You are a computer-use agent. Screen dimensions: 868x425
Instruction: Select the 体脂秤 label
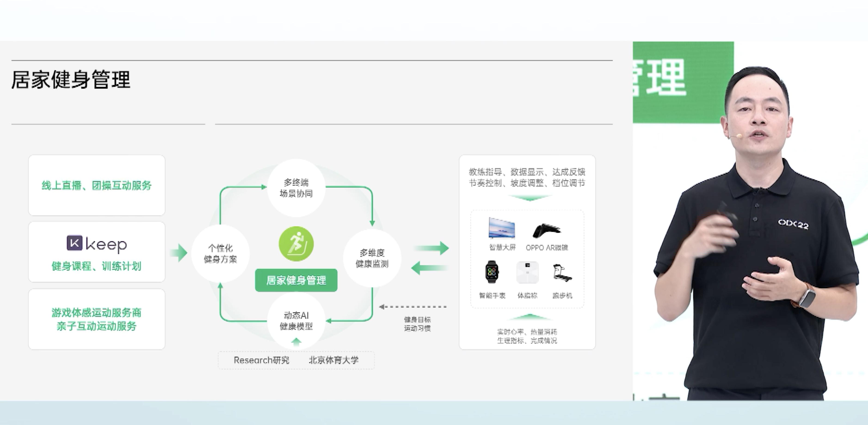[527, 295]
